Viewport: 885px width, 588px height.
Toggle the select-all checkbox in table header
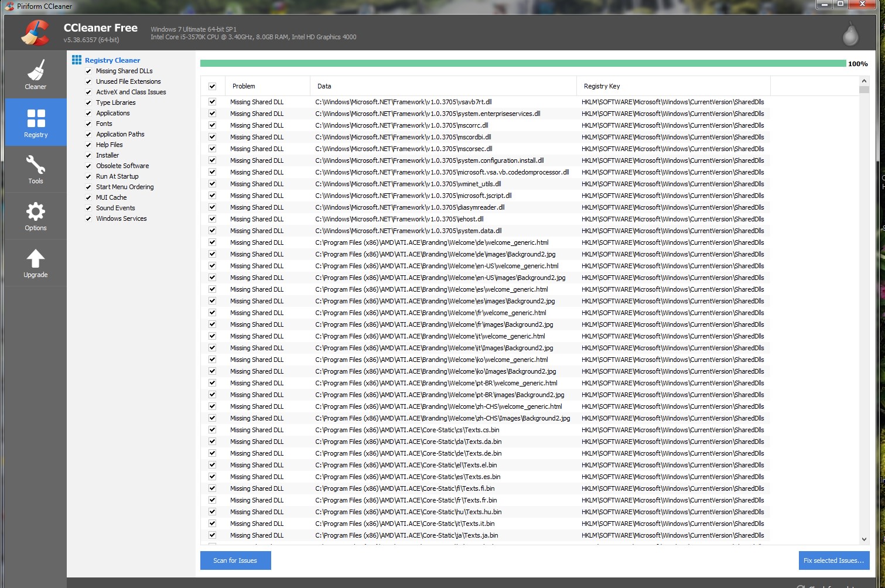pyautogui.click(x=212, y=86)
